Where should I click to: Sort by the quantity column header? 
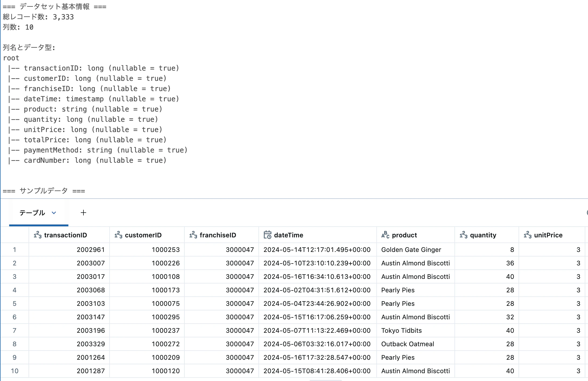487,235
